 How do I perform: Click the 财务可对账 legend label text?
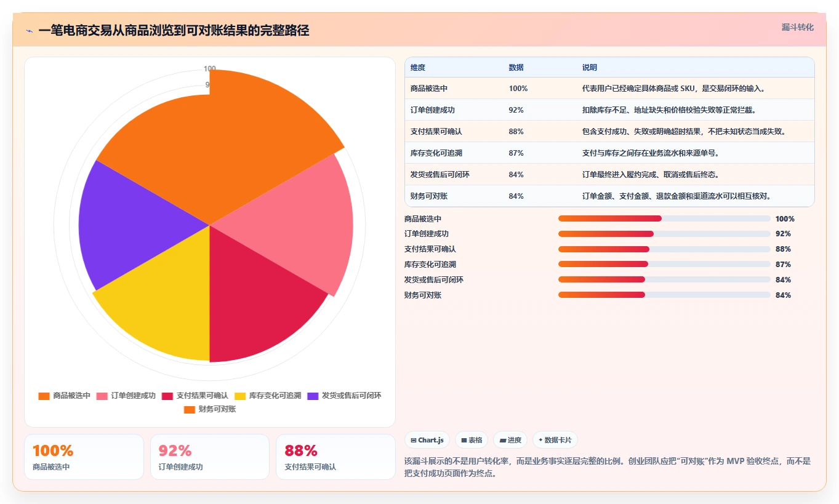point(217,409)
